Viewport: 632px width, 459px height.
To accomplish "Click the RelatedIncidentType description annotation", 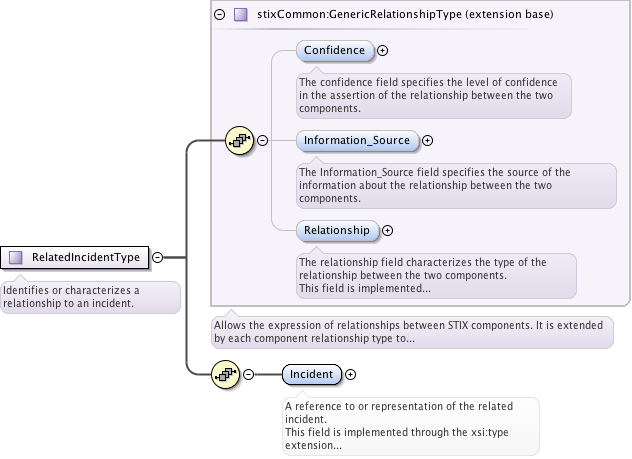I will tap(88, 297).
